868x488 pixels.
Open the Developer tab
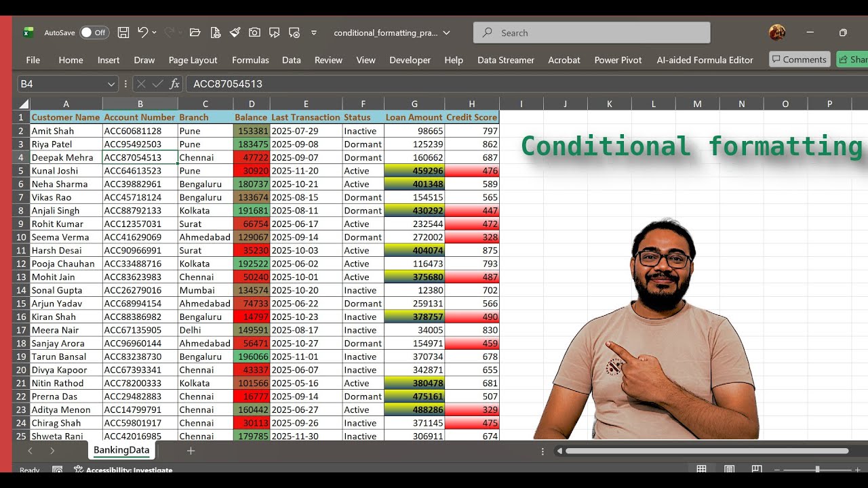(x=410, y=60)
